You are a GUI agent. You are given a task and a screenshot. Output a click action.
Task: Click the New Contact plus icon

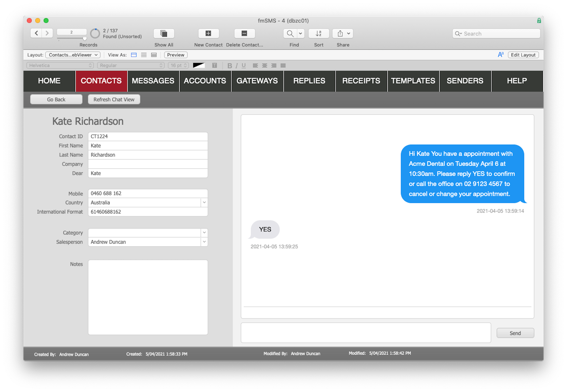[208, 34]
